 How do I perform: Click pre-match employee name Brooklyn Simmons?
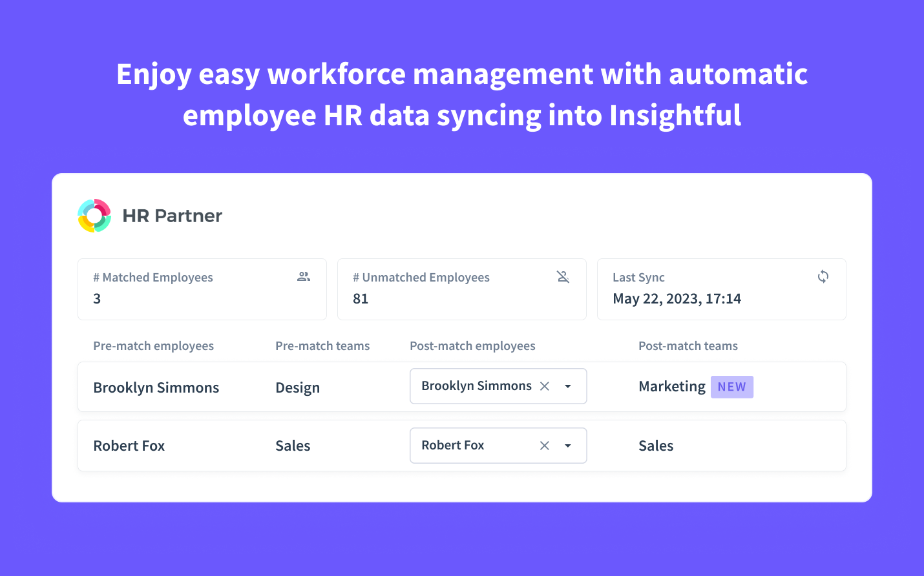(156, 387)
